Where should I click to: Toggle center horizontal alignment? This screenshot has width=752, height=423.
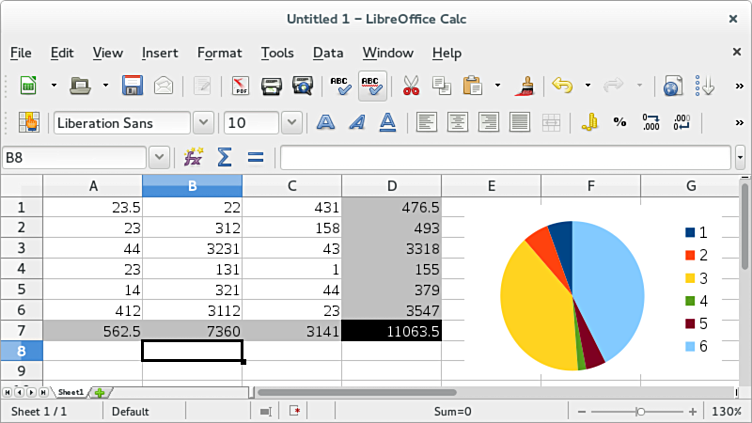458,122
